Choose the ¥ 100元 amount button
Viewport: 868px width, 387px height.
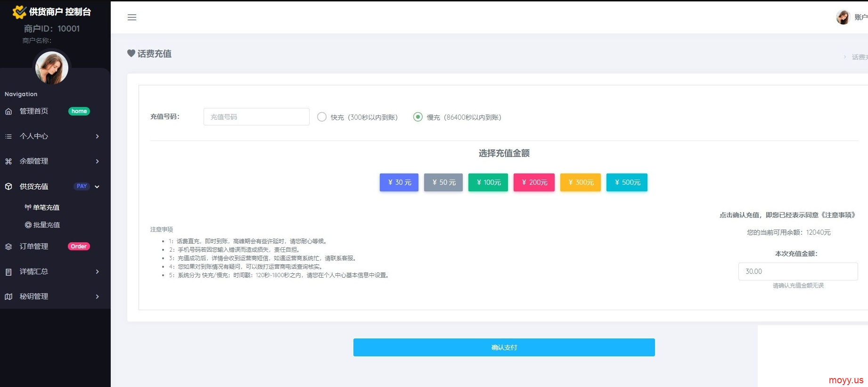[488, 182]
